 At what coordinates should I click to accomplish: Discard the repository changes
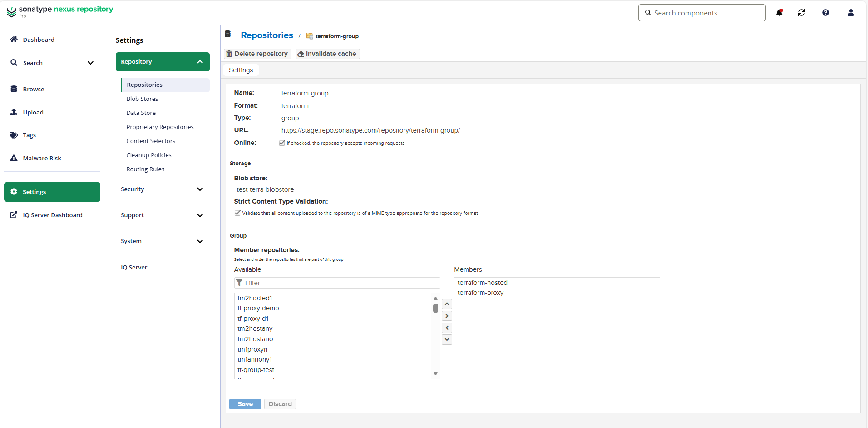click(280, 404)
